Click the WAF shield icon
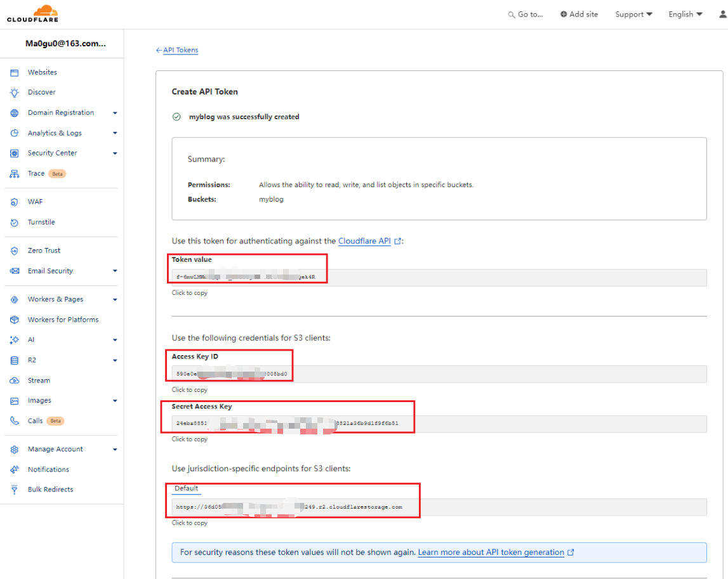728x579 pixels. pyautogui.click(x=15, y=202)
